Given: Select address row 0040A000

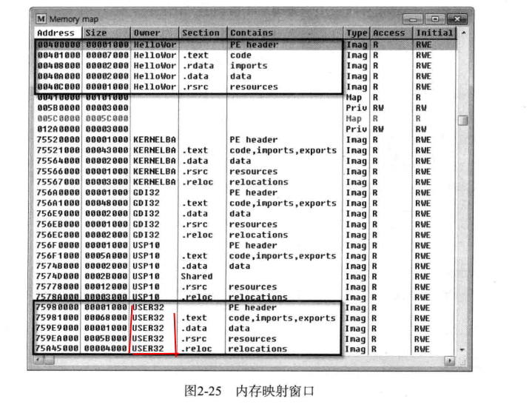Looking at the screenshot, I should point(245,76).
